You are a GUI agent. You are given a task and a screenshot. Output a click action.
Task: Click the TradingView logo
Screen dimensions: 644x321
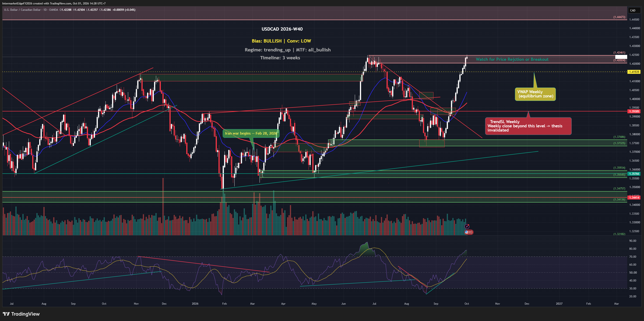(x=21, y=314)
